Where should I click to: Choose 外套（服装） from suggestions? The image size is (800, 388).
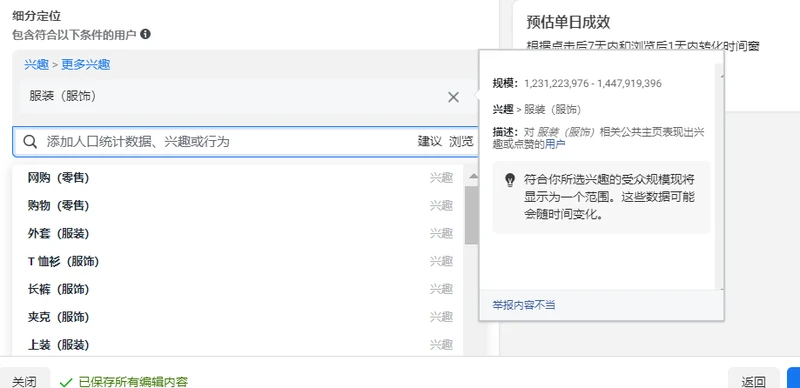point(238,234)
